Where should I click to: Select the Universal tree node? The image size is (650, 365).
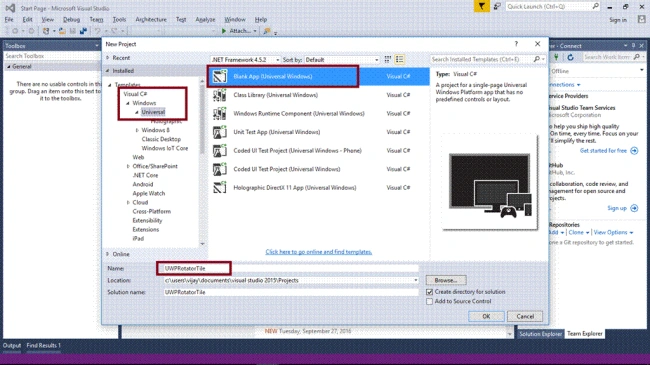(153, 112)
